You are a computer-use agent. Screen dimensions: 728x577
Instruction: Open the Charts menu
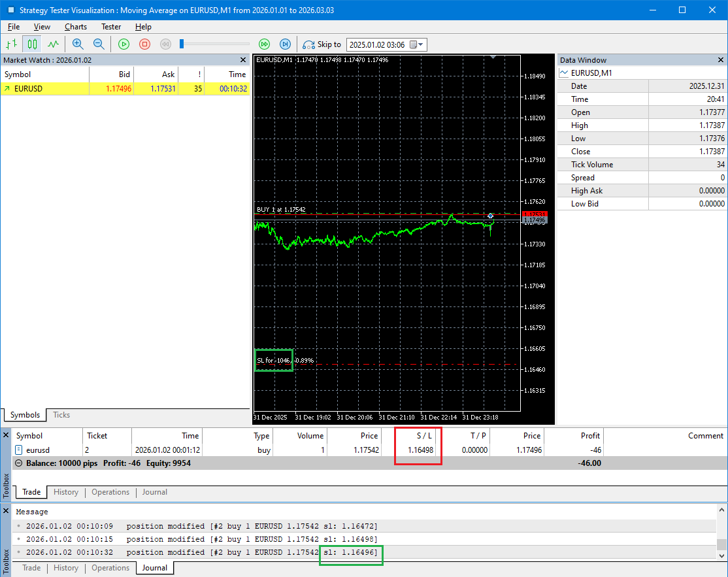click(x=76, y=27)
